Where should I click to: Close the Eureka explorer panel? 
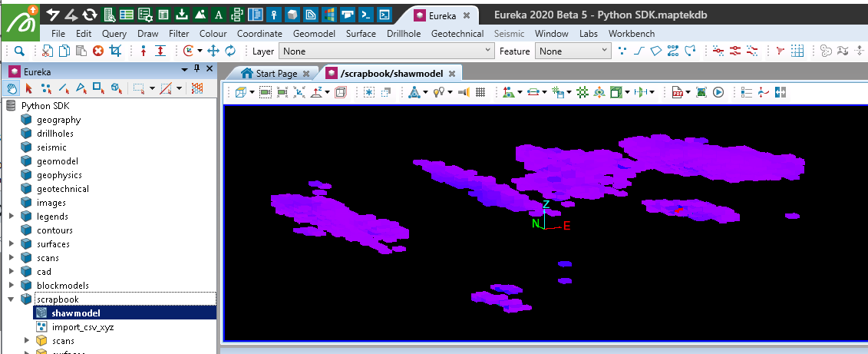click(210, 68)
